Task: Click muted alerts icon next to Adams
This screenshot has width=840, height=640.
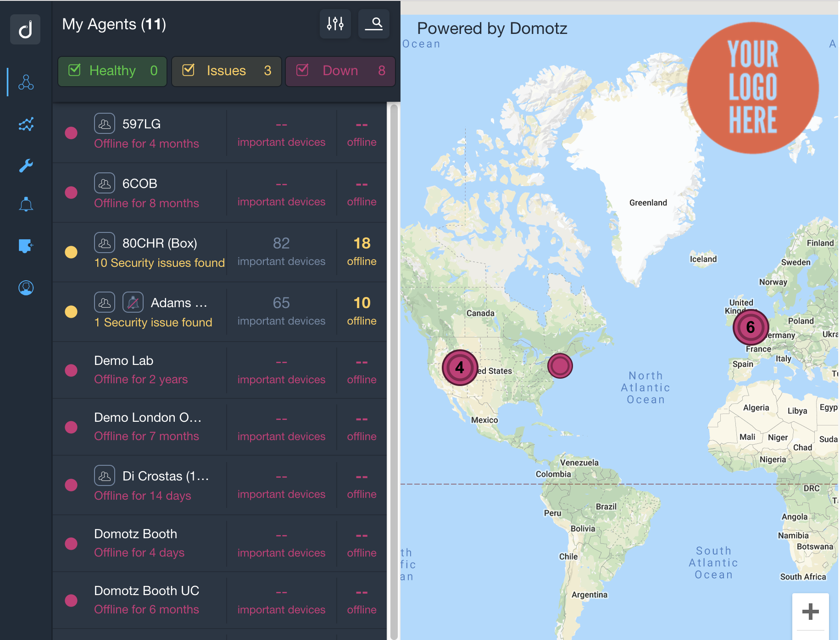Action: [x=133, y=302]
